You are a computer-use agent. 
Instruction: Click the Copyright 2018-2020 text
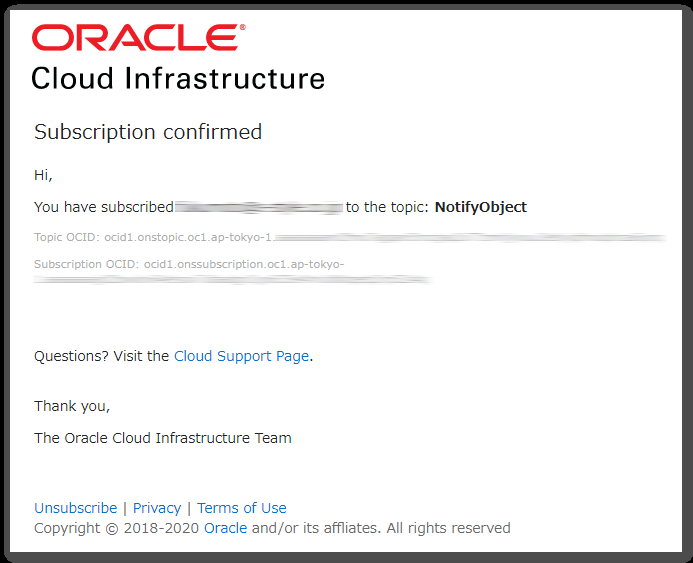(x=117, y=528)
